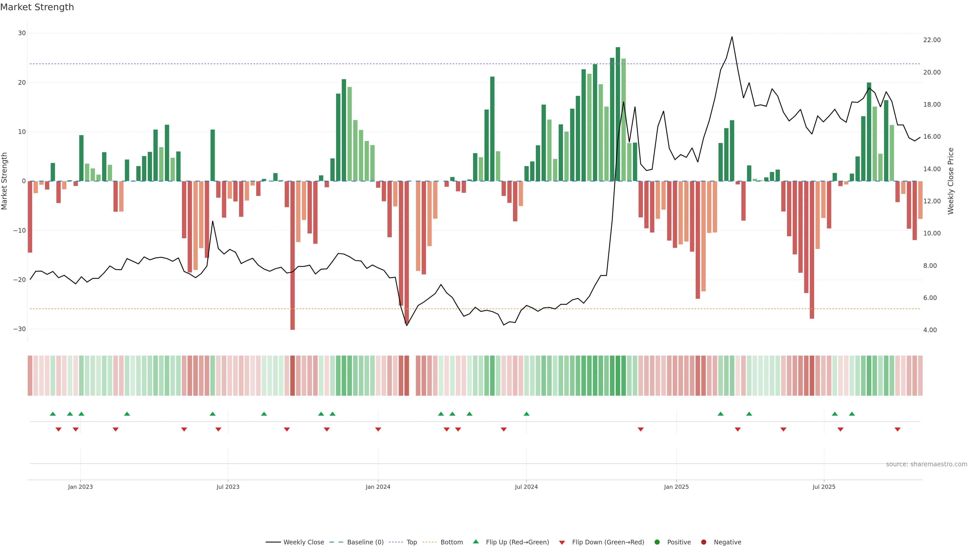
Task: Click the Jul 2024 x-axis label
Action: [x=526, y=487]
